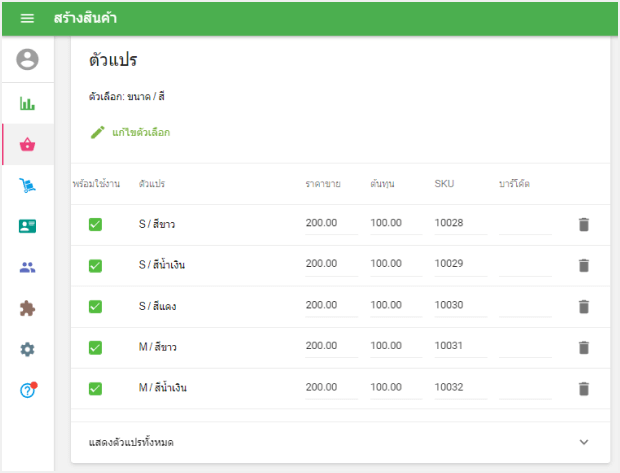
Task: Click the SKU field showing 10030
Action: [x=460, y=305]
